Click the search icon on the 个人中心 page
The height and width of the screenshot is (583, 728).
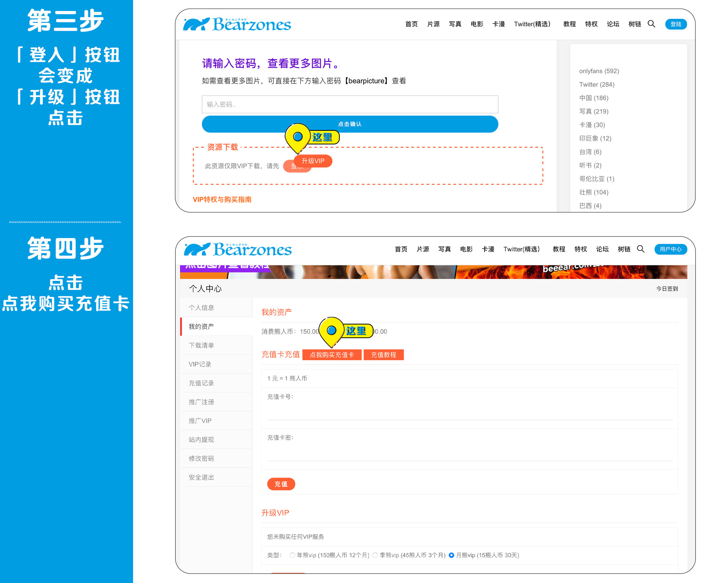[x=641, y=249]
